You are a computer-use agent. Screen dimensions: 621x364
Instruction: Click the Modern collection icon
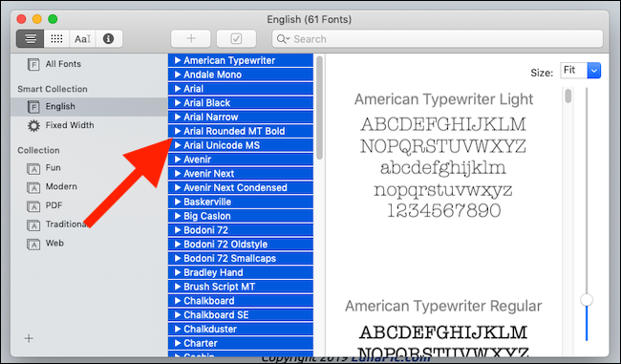(33, 188)
